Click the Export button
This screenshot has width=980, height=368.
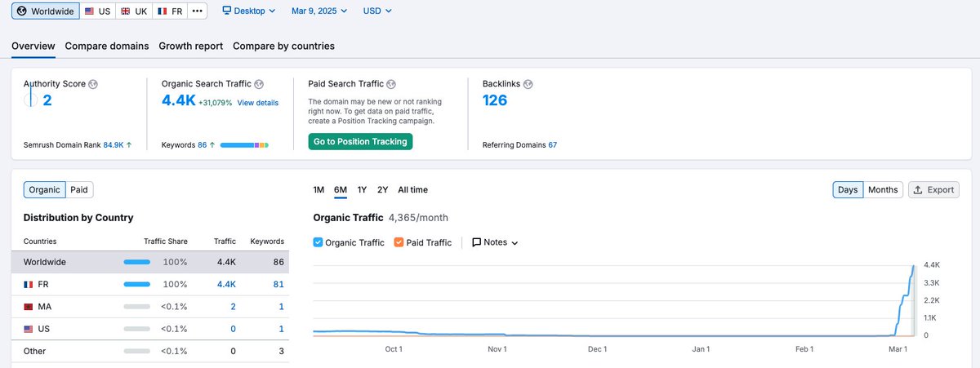pos(933,189)
